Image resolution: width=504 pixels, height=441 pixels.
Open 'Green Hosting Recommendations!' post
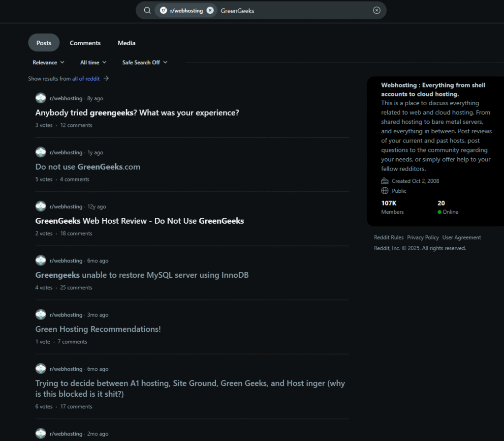(98, 329)
